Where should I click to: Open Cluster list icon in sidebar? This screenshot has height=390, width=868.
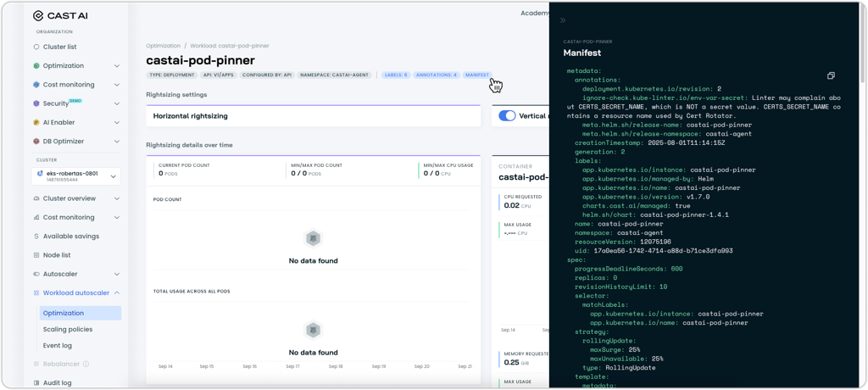tap(36, 47)
